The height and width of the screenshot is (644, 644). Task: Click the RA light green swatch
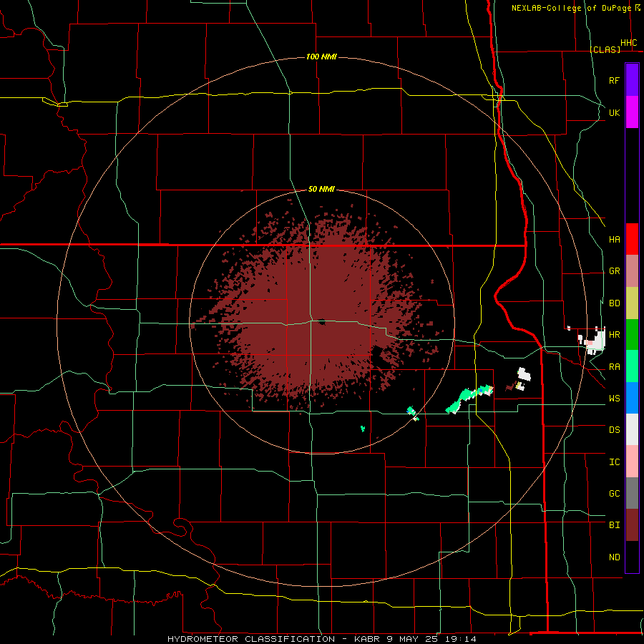pyautogui.click(x=632, y=366)
